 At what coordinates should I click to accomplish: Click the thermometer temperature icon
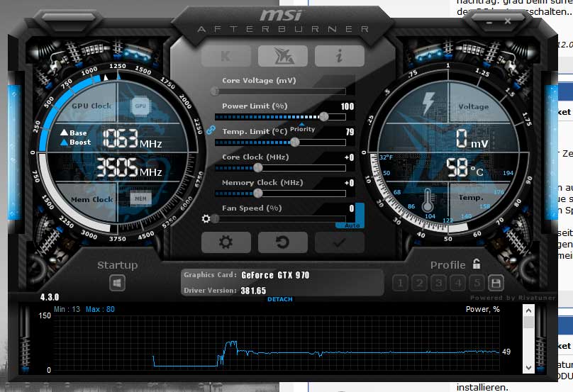[428, 200]
